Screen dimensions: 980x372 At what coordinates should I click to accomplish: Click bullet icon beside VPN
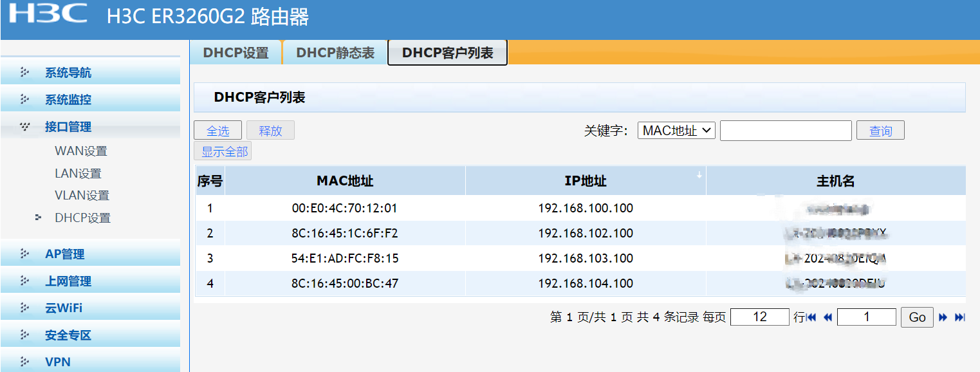click(25, 362)
